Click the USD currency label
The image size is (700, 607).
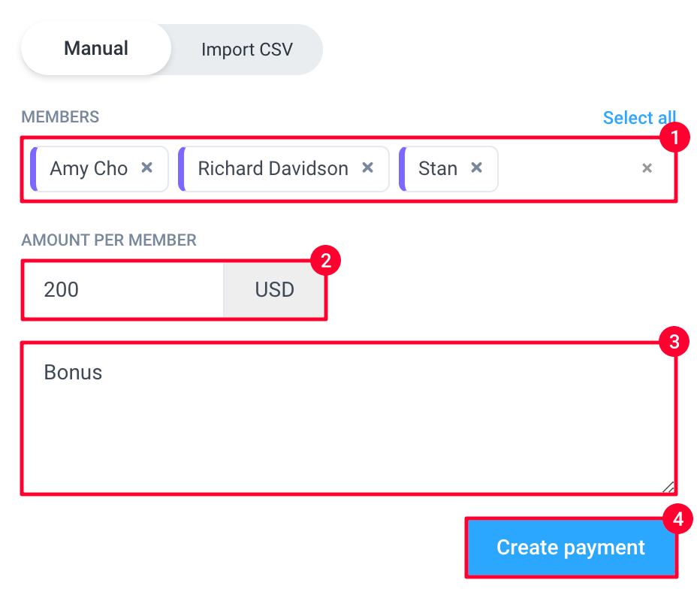274,289
